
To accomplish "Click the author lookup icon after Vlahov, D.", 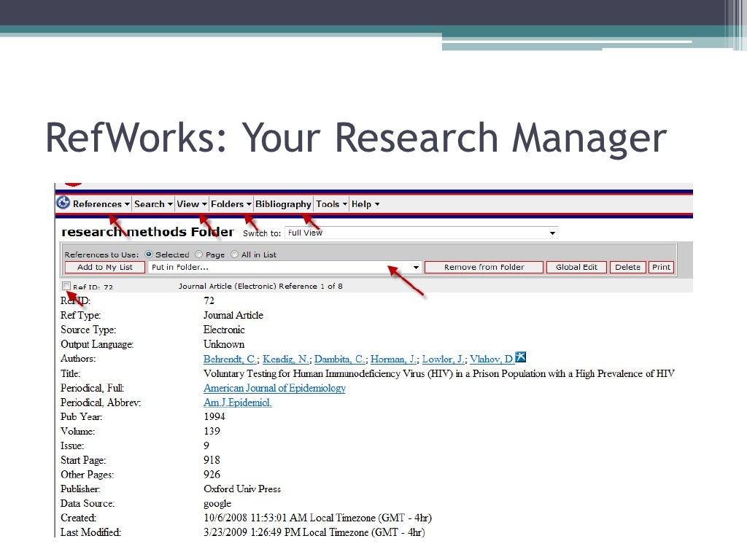I will 521,357.
